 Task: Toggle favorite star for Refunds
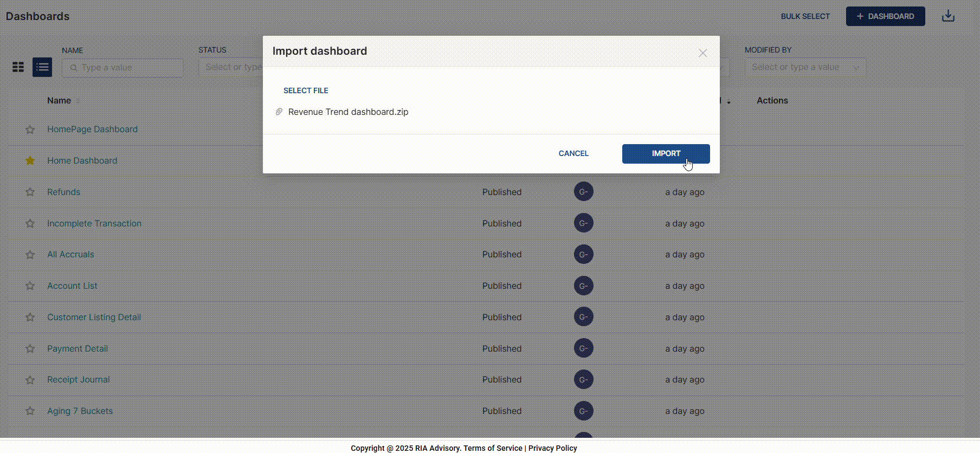point(30,192)
